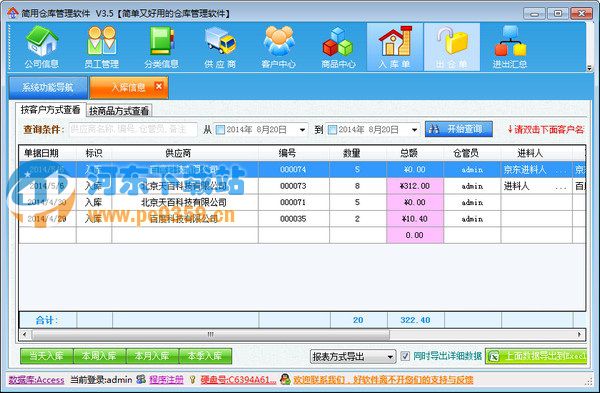600x393 pixels.
Task: Select the 入库信息 tab
Action: 128,87
